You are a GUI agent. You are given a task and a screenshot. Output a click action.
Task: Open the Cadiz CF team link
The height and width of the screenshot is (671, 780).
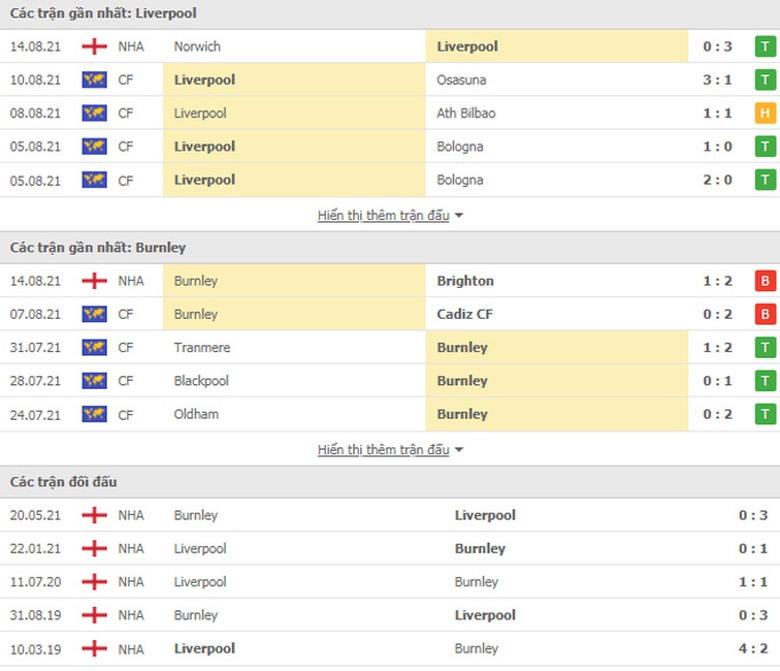tap(464, 314)
